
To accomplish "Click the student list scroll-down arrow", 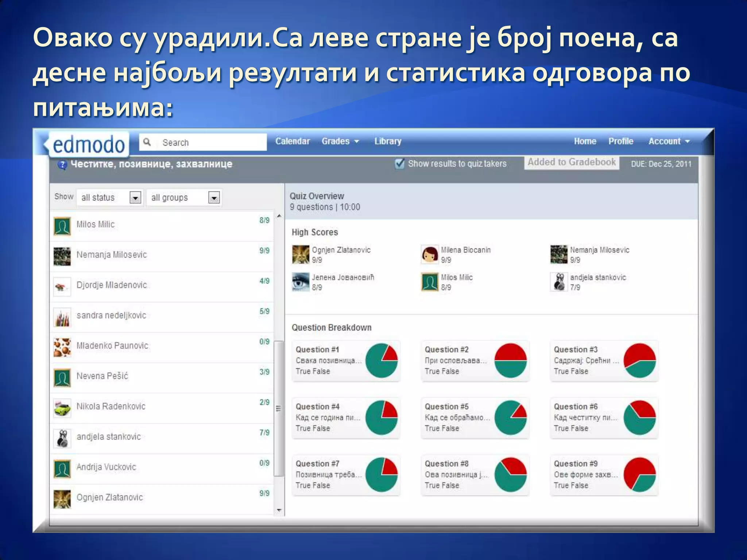I will pos(279,510).
